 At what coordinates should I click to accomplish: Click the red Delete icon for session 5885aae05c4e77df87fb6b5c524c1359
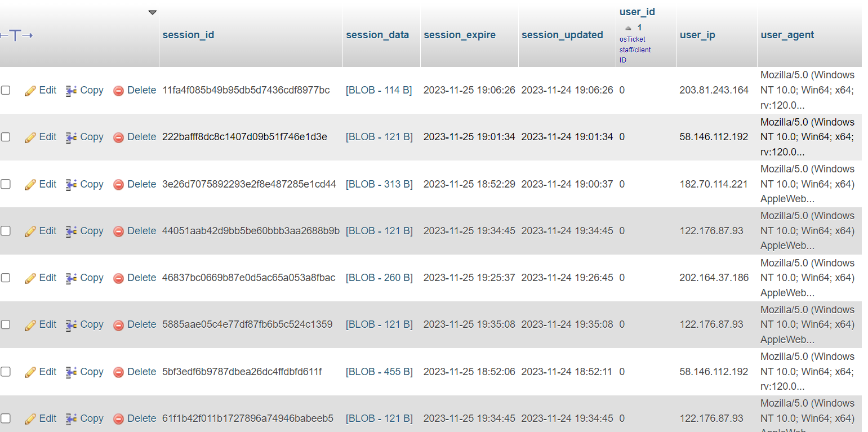(118, 325)
